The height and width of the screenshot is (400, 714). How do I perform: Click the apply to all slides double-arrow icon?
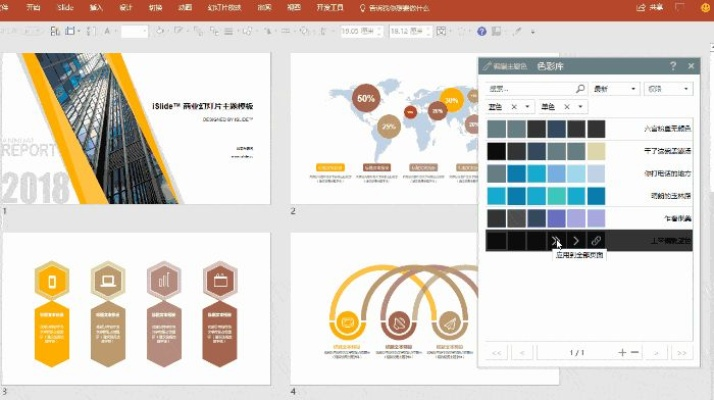[556, 240]
